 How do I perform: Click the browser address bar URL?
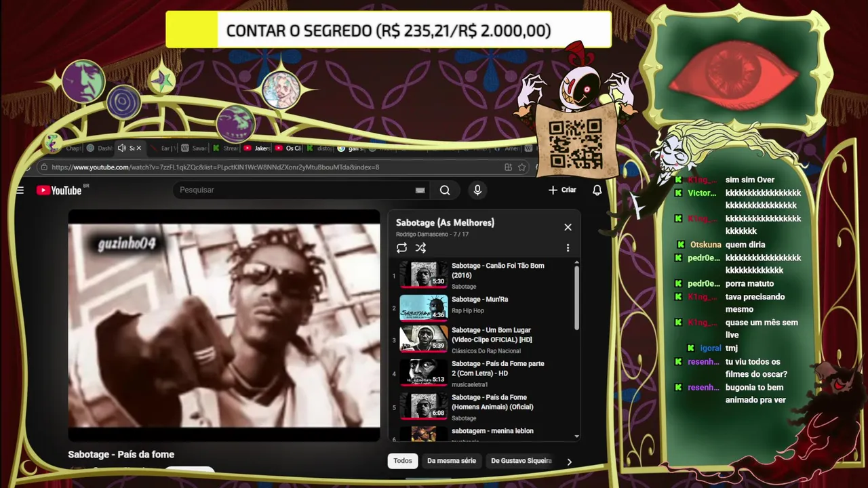(x=215, y=167)
